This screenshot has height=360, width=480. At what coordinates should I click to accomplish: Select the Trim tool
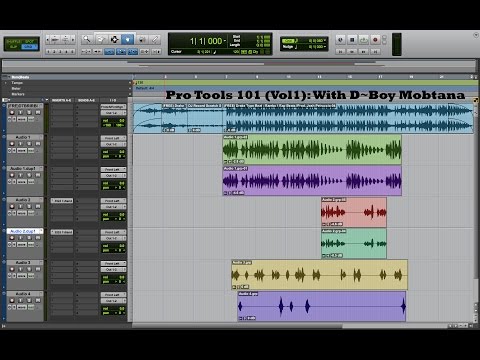pyautogui.click(x=100, y=39)
